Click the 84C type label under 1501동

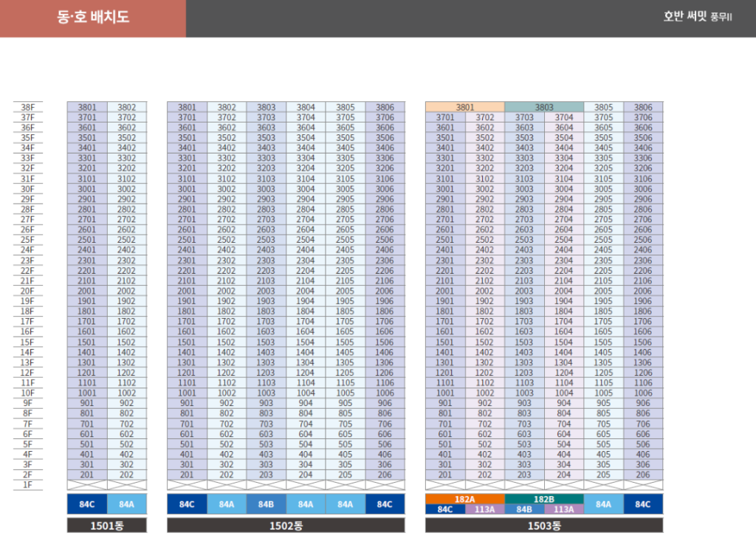(x=87, y=504)
